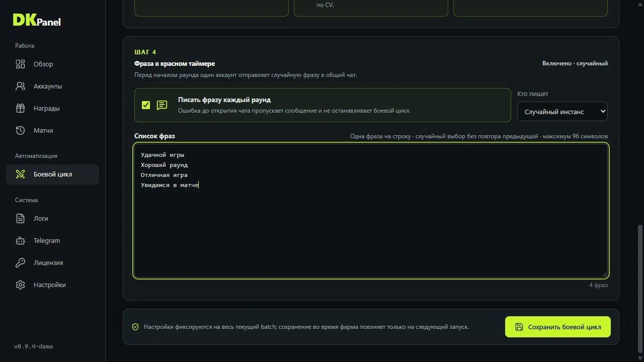Screen dimensions: 644x362
Task: Click the textarea resize grip corner
Action: 604,274
